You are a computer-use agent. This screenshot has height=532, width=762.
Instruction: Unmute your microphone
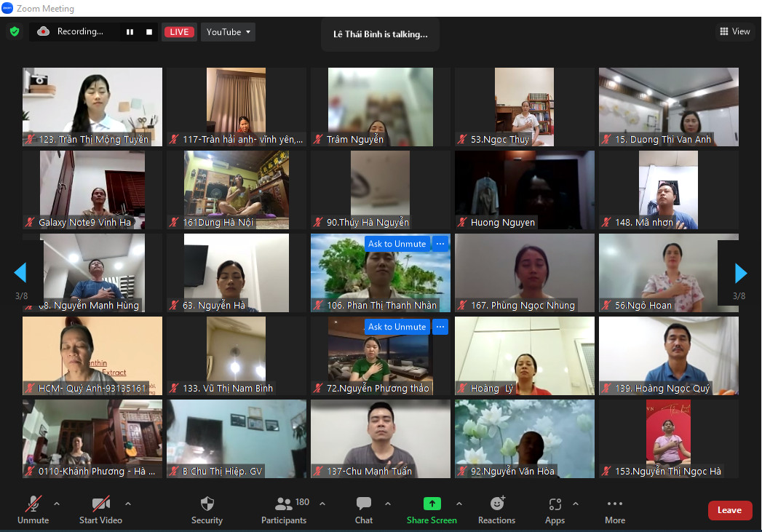click(33, 510)
